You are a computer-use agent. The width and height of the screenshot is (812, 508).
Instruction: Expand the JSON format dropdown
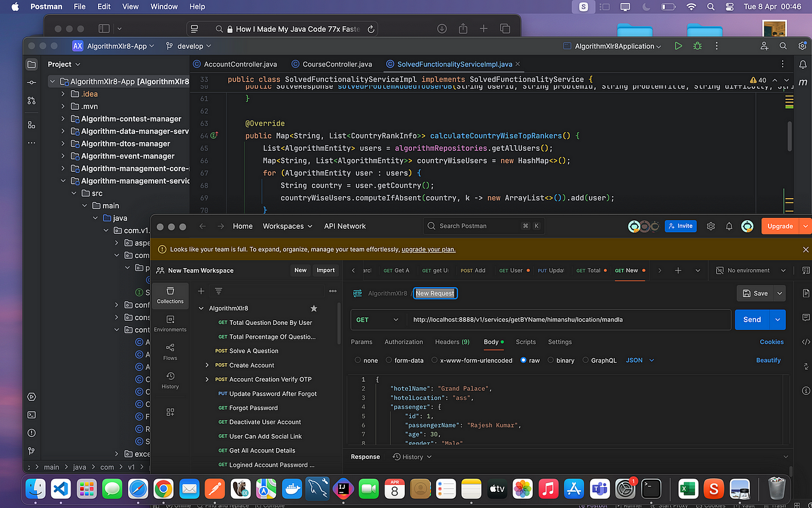(x=640, y=360)
